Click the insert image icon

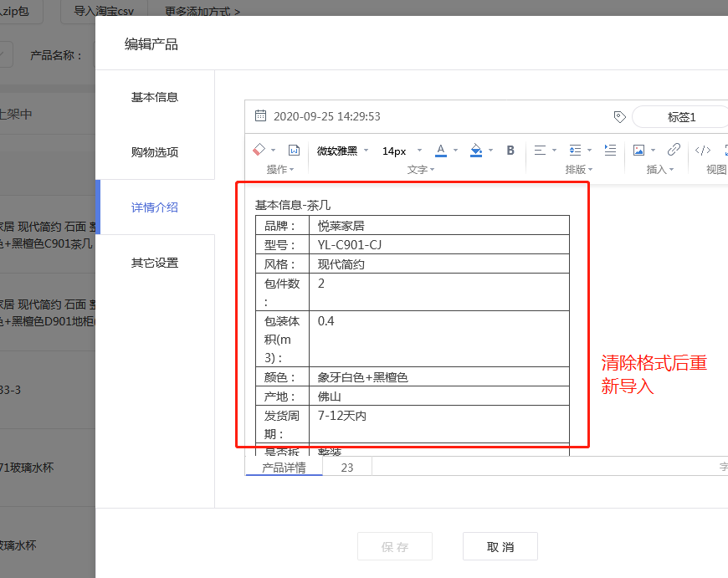click(x=639, y=151)
